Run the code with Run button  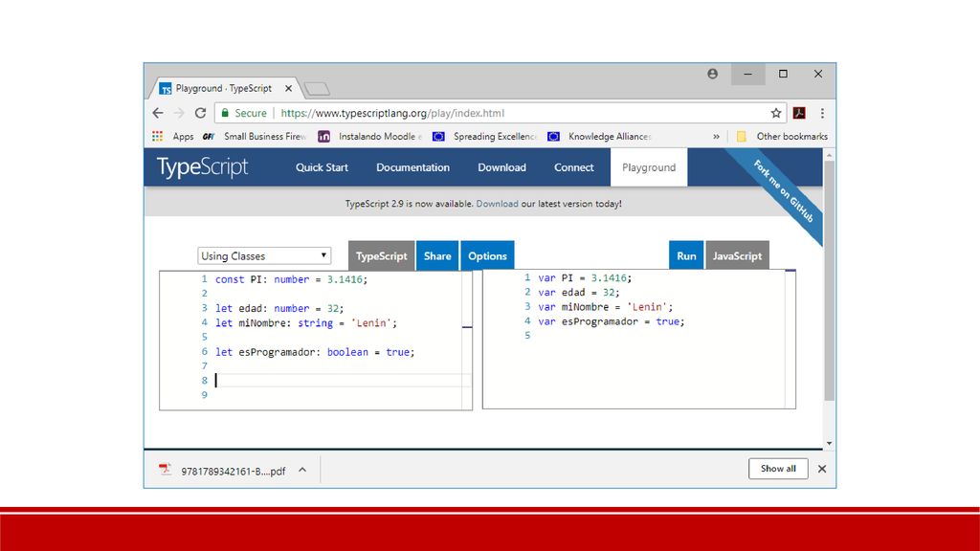point(686,256)
